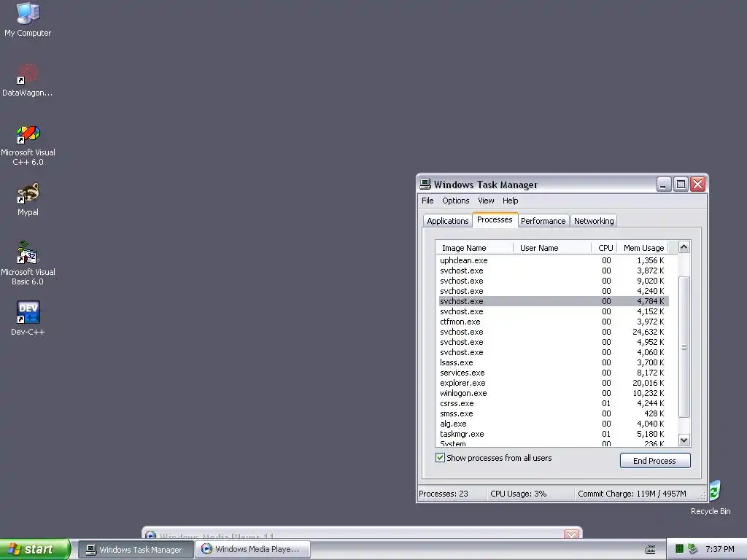Switch to the Performance tab

tap(543, 221)
